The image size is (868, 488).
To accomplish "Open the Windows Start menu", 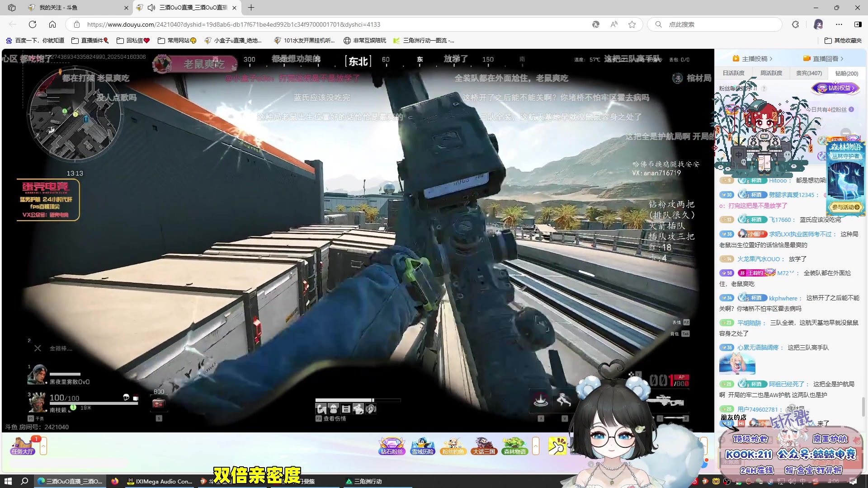I will [8, 481].
